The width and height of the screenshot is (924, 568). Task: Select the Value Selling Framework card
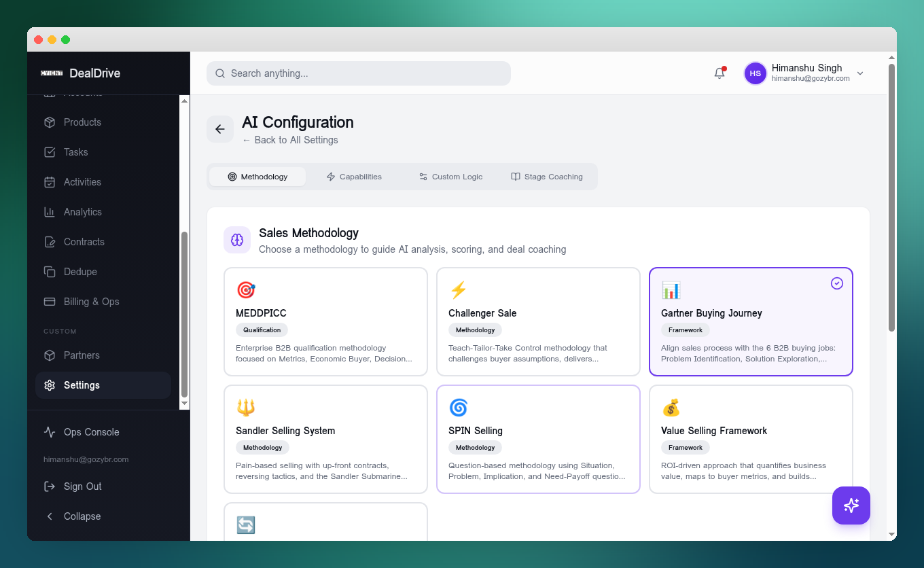[751, 439]
